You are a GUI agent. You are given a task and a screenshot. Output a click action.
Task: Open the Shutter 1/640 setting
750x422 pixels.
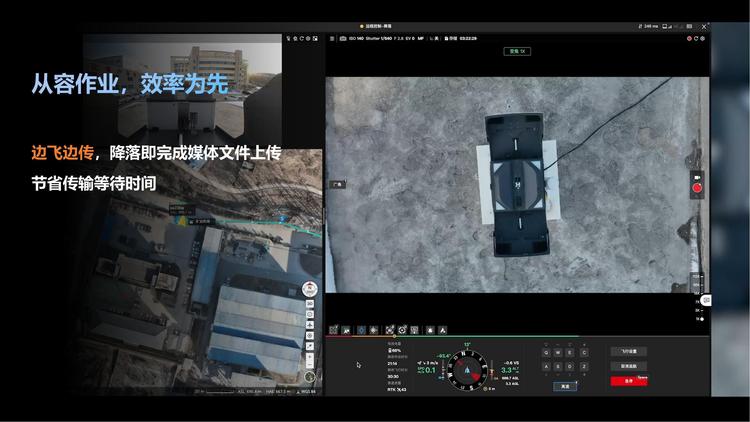[383, 38]
